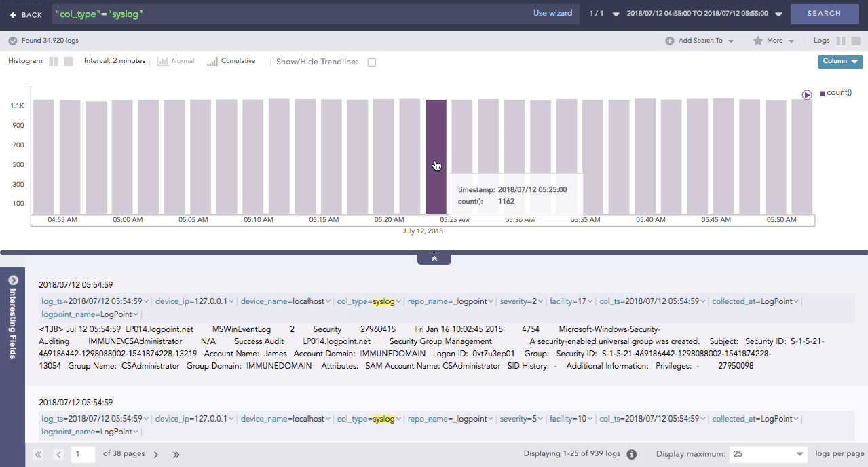The height and width of the screenshot is (467, 868).
Task: Toggle the split logs view icon near Logs
Action: pyautogui.click(x=842, y=41)
